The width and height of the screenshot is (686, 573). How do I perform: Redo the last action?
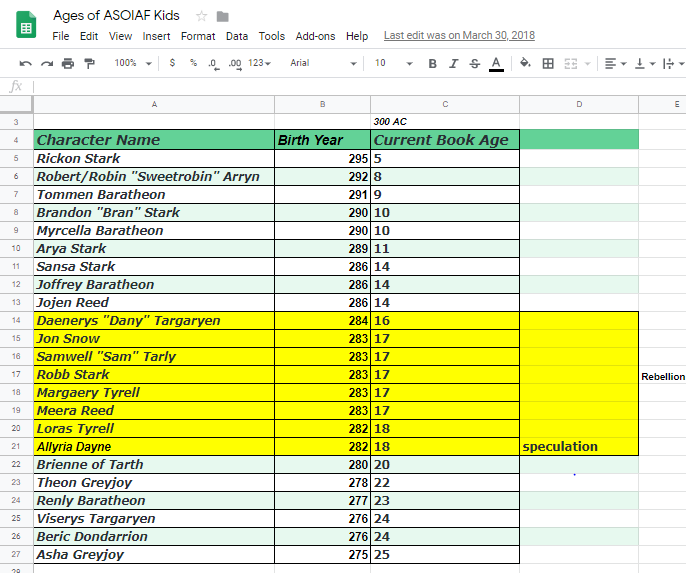[x=47, y=63]
